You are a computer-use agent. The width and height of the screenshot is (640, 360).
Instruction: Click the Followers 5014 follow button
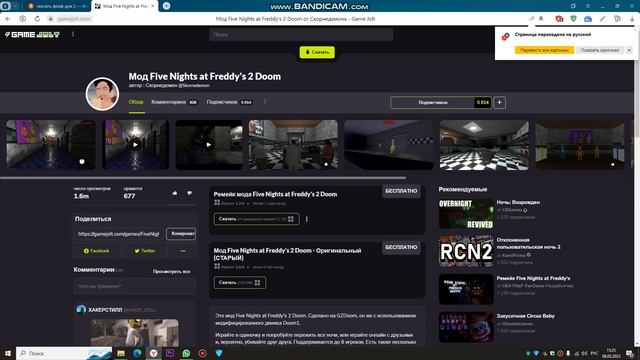click(x=441, y=102)
